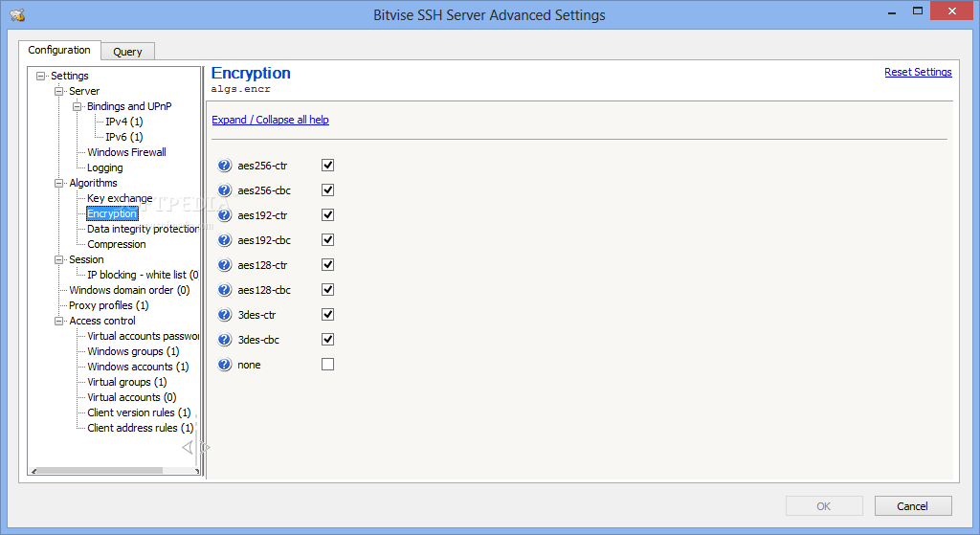Screen dimensions: 980x535
Task: Open Client version rules (1)
Action: [139, 412]
